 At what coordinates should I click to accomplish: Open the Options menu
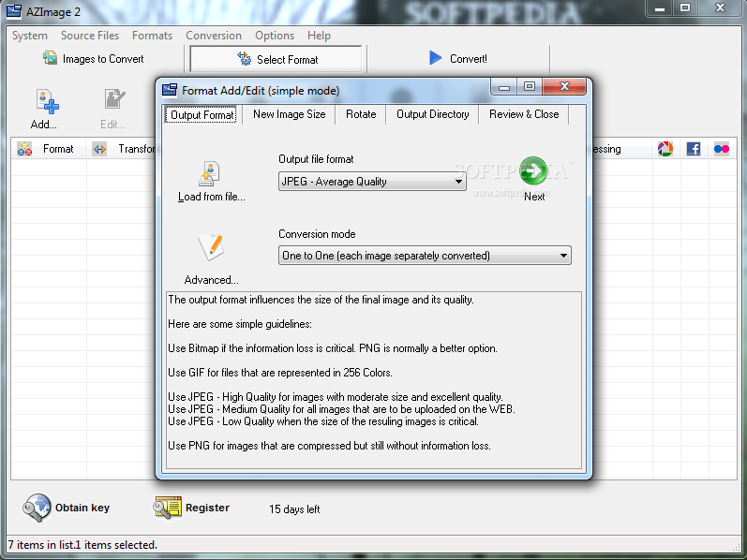point(275,36)
